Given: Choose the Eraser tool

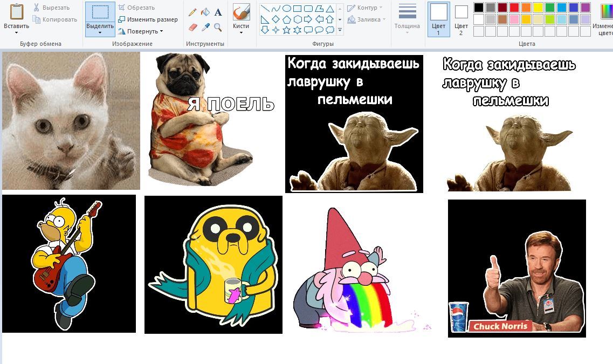Looking at the screenshot, I should point(192,27).
